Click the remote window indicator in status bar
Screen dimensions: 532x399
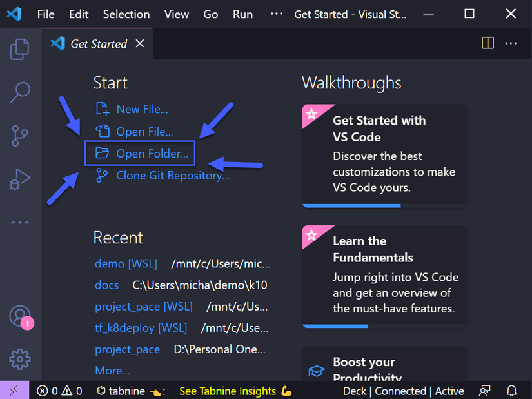click(x=14, y=391)
